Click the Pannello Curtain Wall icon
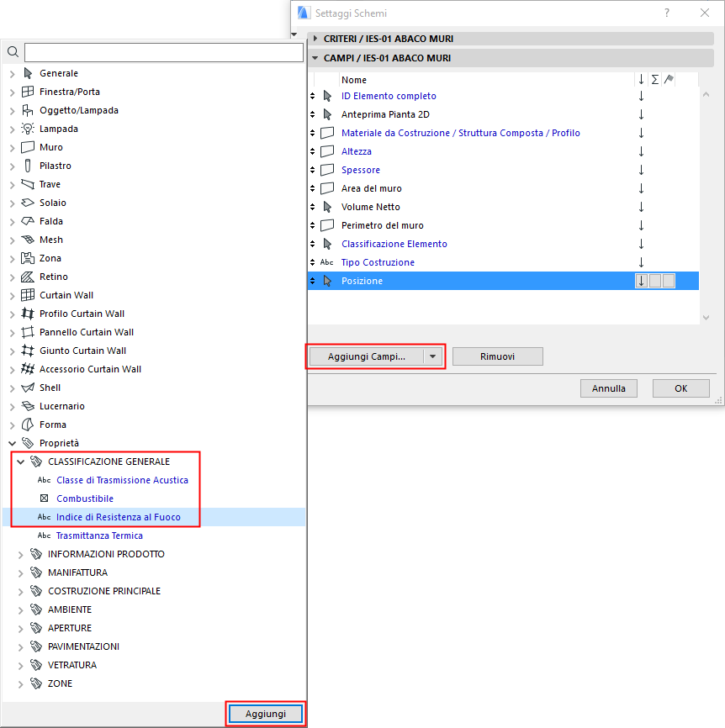The height and width of the screenshot is (728, 725). tap(28, 332)
